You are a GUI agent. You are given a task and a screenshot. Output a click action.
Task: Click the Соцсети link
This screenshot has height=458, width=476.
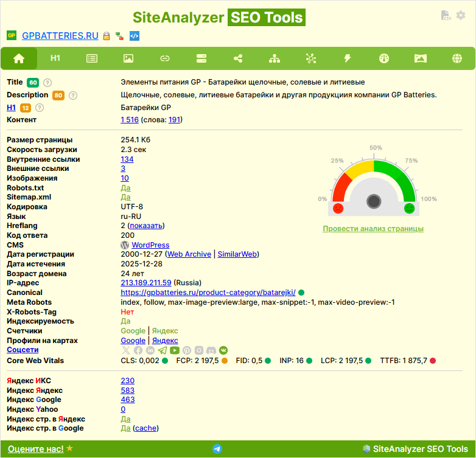23,350
